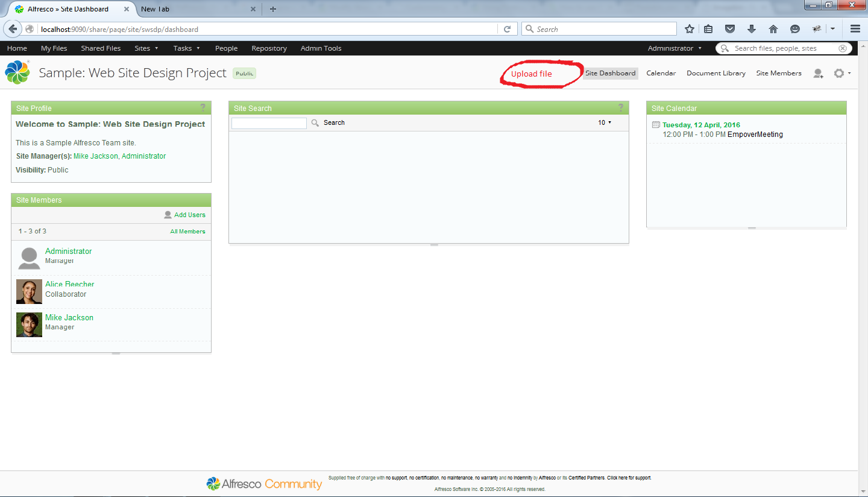Click the Pocket icon in toolbar
The image size is (868, 497).
[x=730, y=29]
